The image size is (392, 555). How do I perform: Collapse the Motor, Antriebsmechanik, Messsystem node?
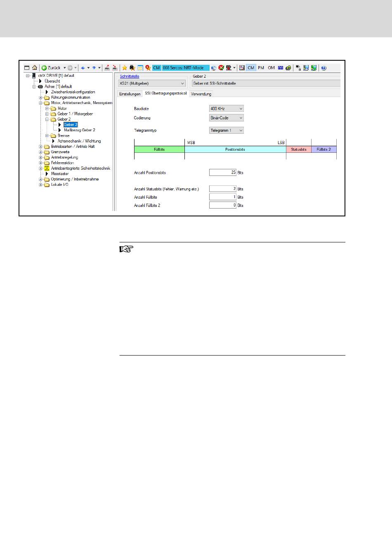(40, 103)
